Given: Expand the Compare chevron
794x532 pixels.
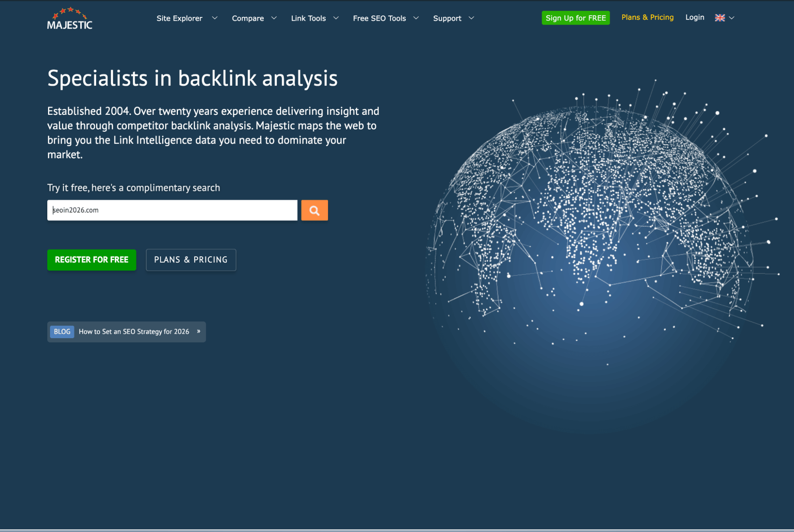Looking at the screenshot, I should pyautogui.click(x=274, y=18).
